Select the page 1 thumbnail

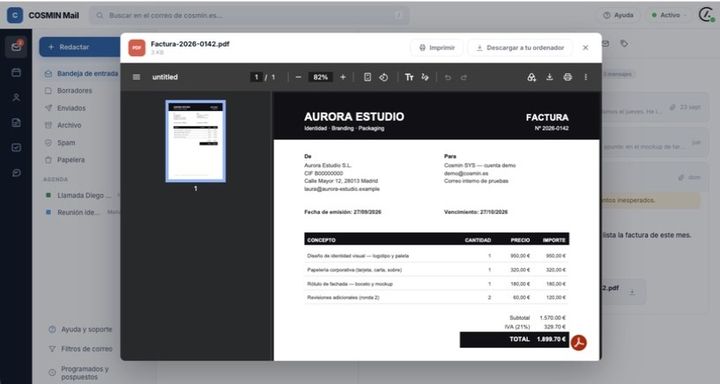coord(196,141)
